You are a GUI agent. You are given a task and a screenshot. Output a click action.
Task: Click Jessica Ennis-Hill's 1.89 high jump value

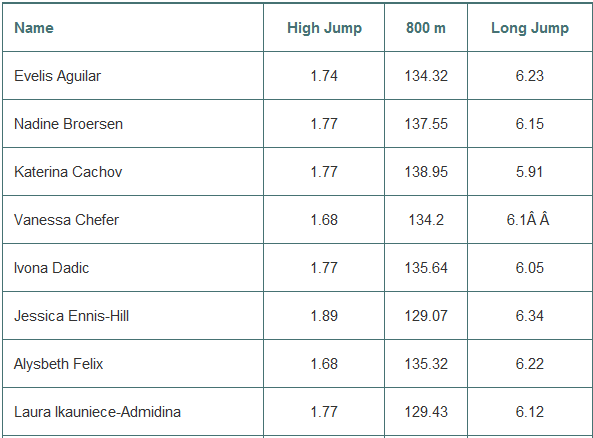[324, 316]
